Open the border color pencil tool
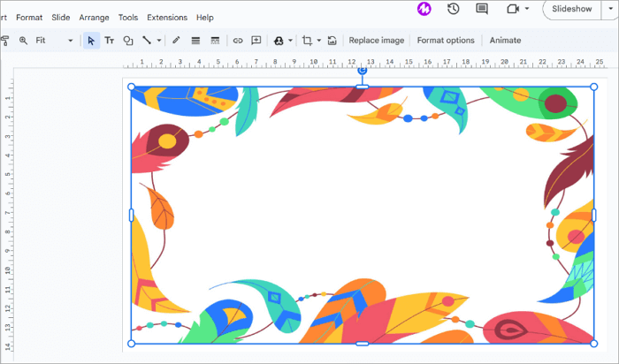The height and width of the screenshot is (364, 619). [x=176, y=41]
